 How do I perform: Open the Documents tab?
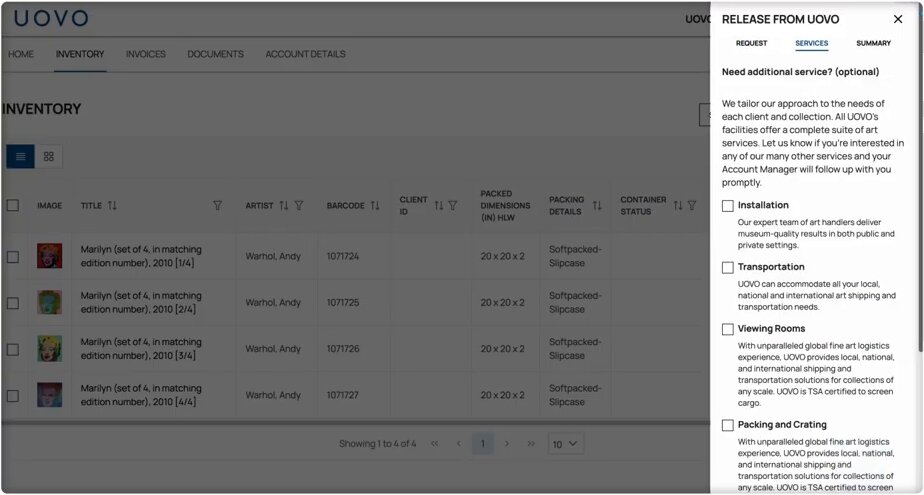click(x=216, y=54)
